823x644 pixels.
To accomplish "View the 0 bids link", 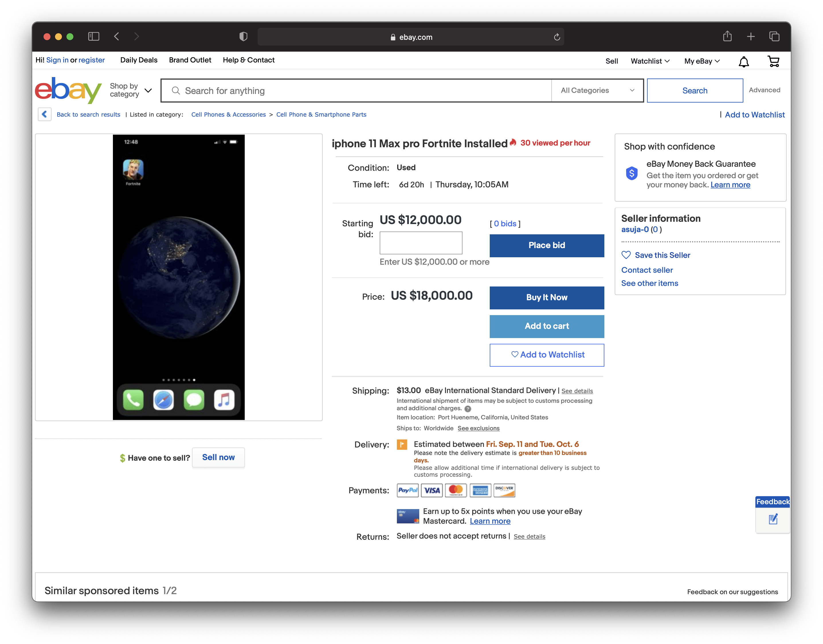I will click(x=505, y=223).
